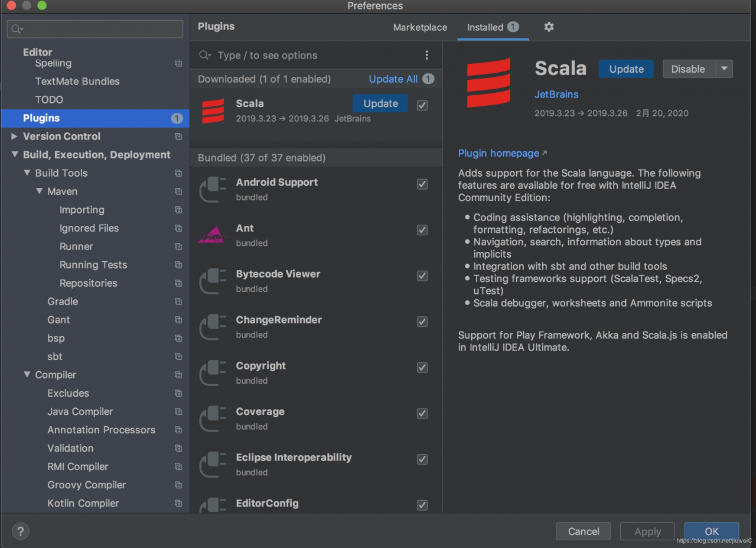This screenshot has height=548, width=756.
Task: Click the Scala logo in the plugin list
Action: 213,111
